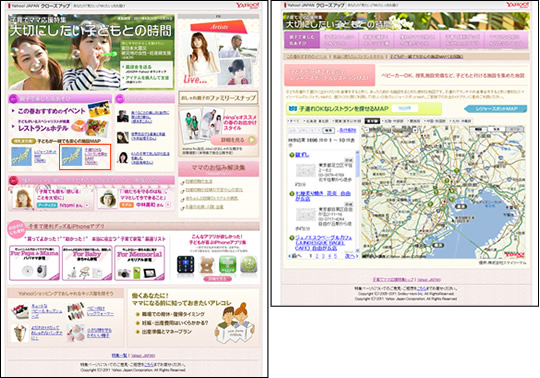This screenshot has width=540, height=378.
Task: Open the For Papa & Mama appliance card
Action: [34, 263]
